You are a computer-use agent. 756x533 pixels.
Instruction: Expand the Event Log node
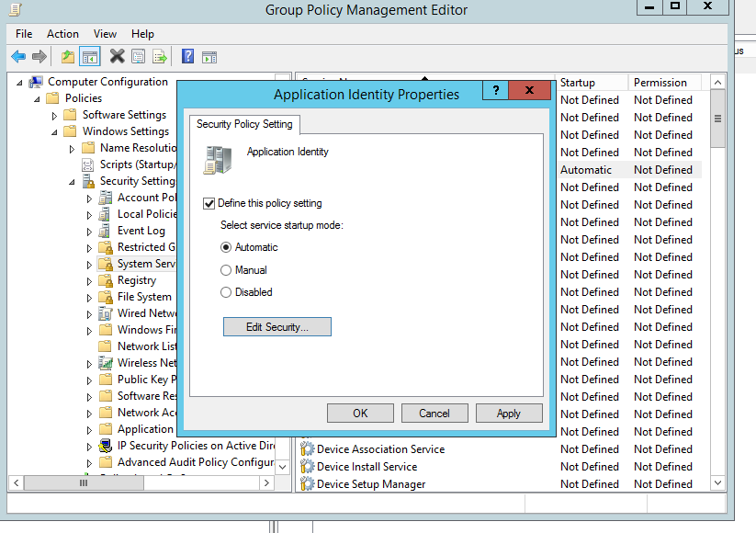[x=89, y=232]
